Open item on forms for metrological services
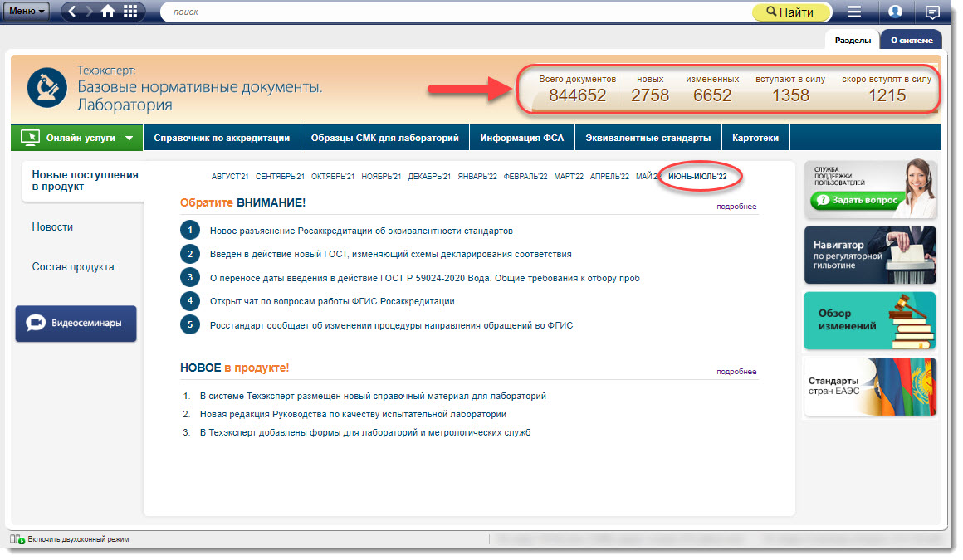This screenshot has height=560, width=963. point(365,433)
